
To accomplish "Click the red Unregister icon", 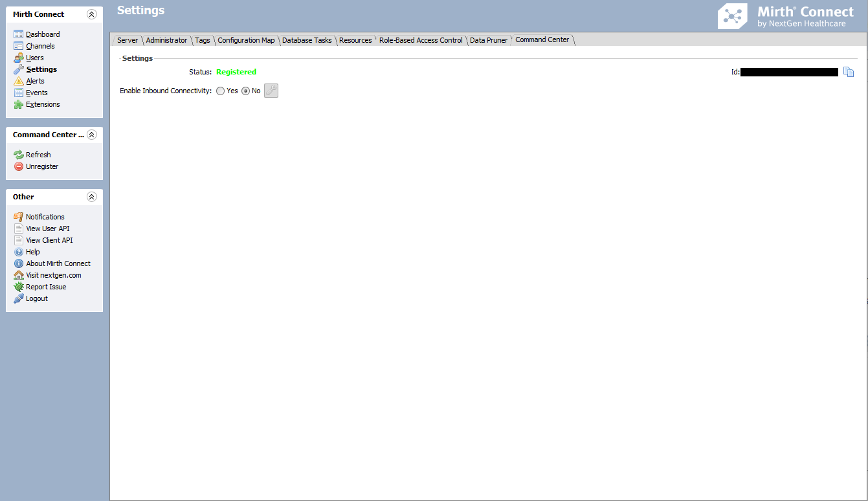I will tap(19, 166).
